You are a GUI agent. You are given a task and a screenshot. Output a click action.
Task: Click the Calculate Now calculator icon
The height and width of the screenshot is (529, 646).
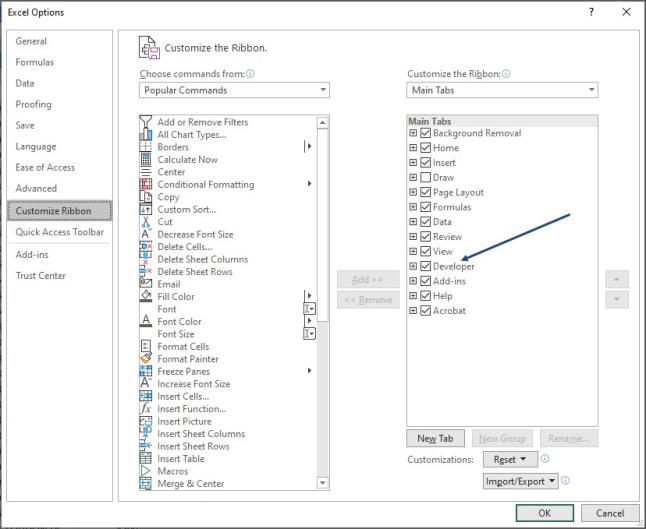point(145,159)
